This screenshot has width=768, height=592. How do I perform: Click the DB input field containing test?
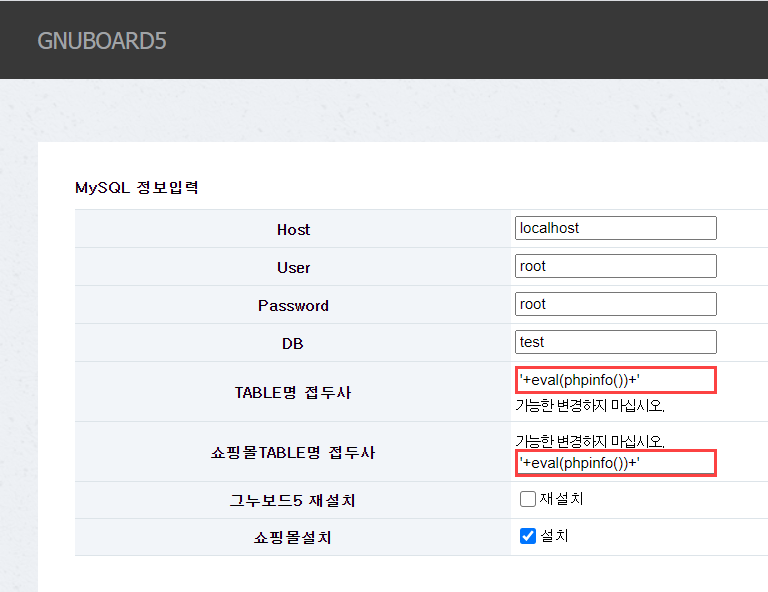(x=616, y=342)
